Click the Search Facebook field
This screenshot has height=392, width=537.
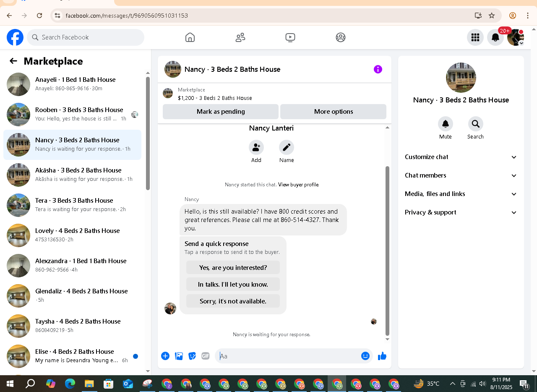point(86,37)
